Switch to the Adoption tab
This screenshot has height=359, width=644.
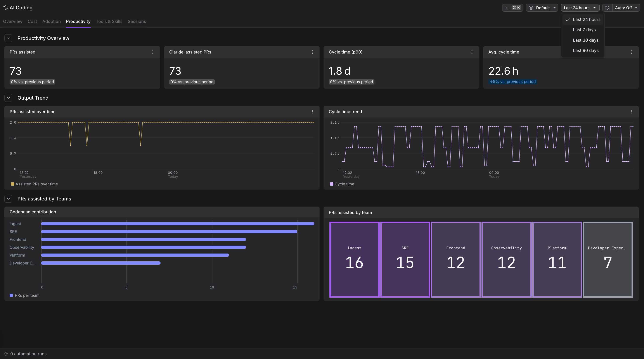pos(52,21)
